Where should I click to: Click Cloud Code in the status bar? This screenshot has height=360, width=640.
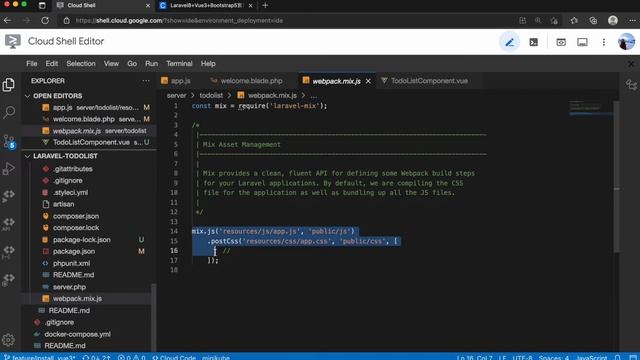174,357
